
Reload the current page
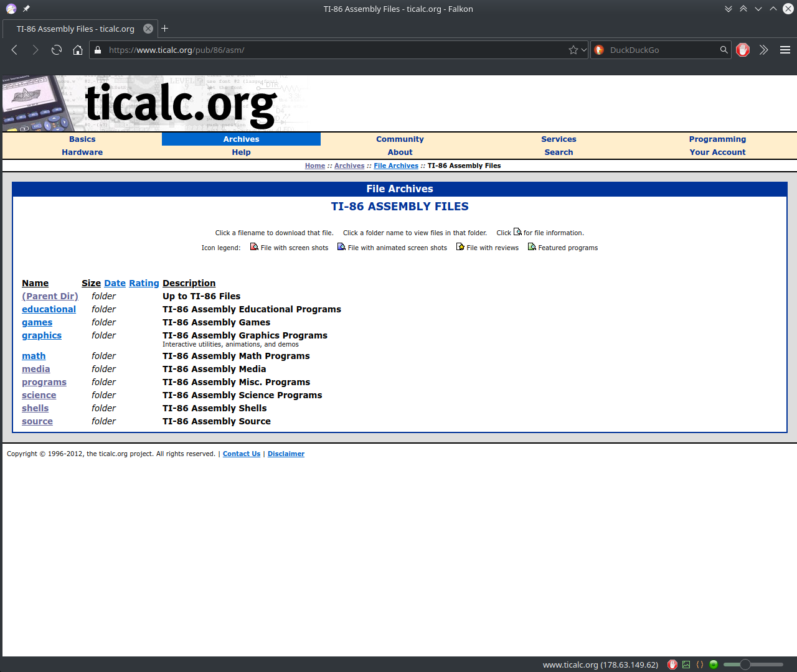point(56,50)
